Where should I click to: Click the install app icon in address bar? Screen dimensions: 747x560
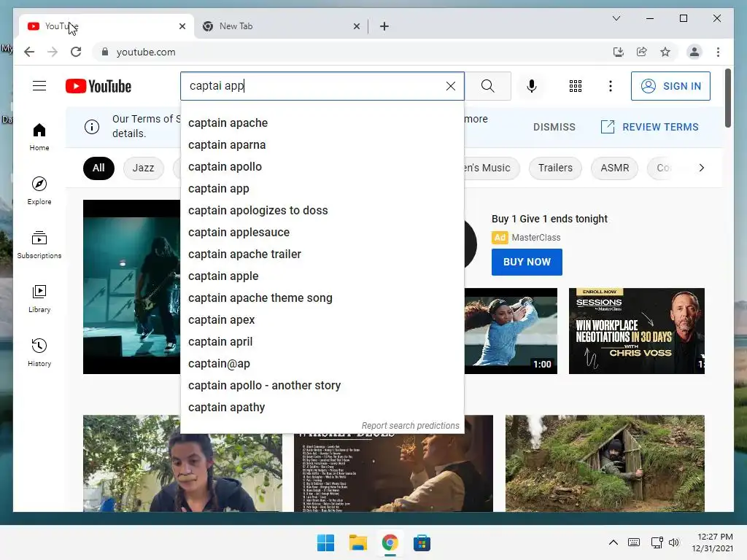pyautogui.click(x=619, y=52)
